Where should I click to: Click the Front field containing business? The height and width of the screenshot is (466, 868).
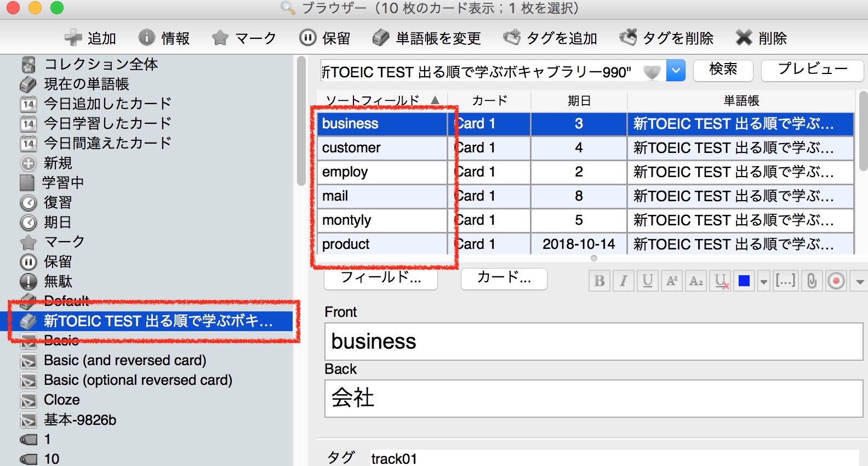(594, 342)
